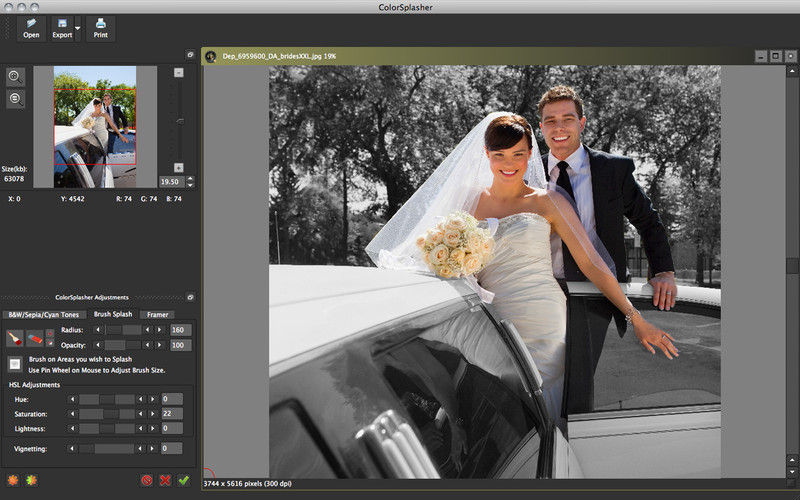Click the scroll up arrow of image window
The height and width of the screenshot is (500, 800).
click(x=792, y=71)
